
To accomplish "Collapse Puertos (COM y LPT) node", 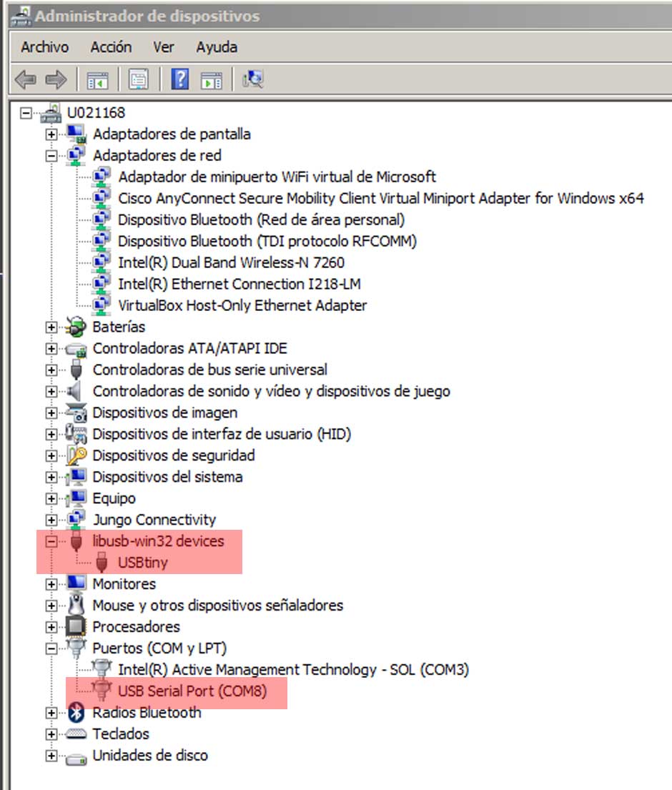I will point(51,649).
